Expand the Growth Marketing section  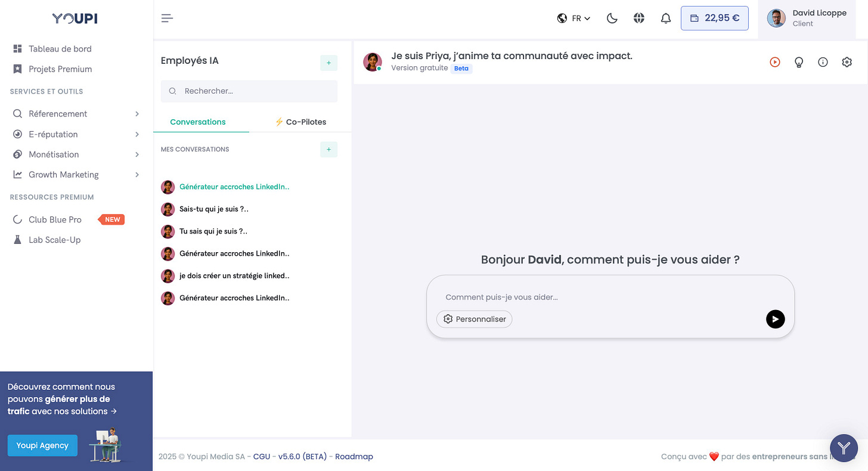tap(138, 174)
